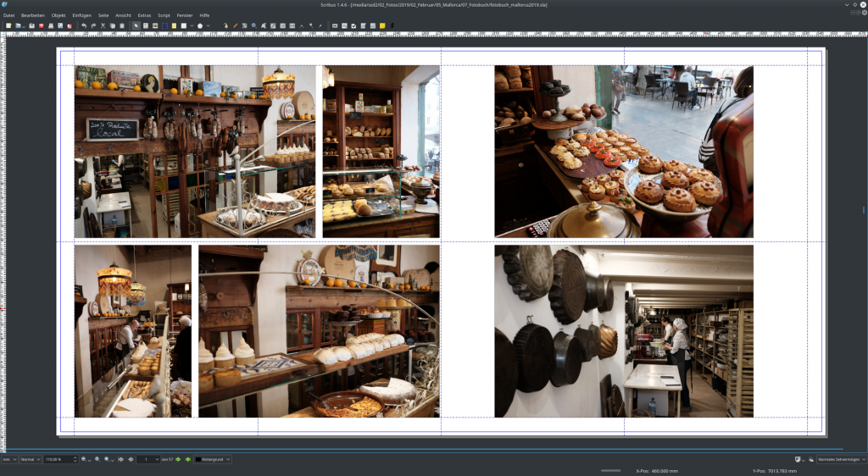Image resolution: width=868 pixels, height=476 pixels.
Task: Click the Save document icon
Action: tap(31, 26)
